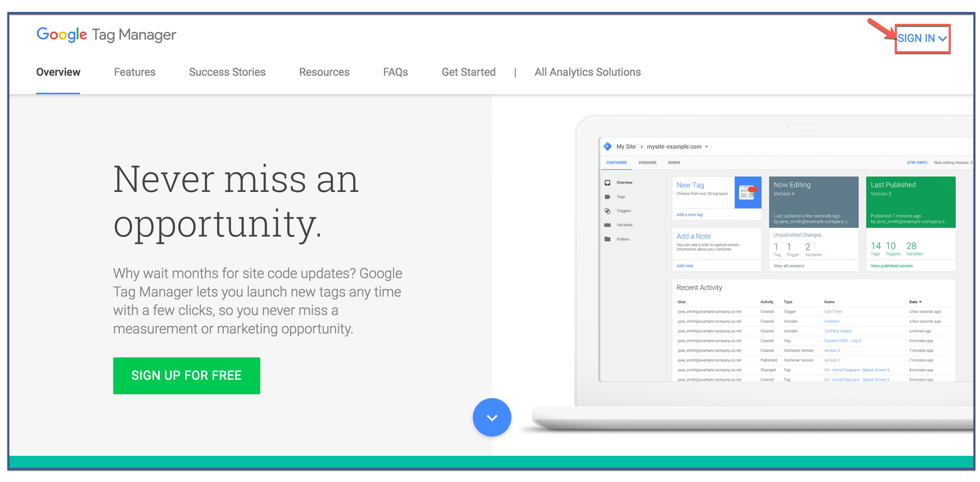The image size is (980, 482).
Task: Open the Resources tab
Action: tap(324, 72)
